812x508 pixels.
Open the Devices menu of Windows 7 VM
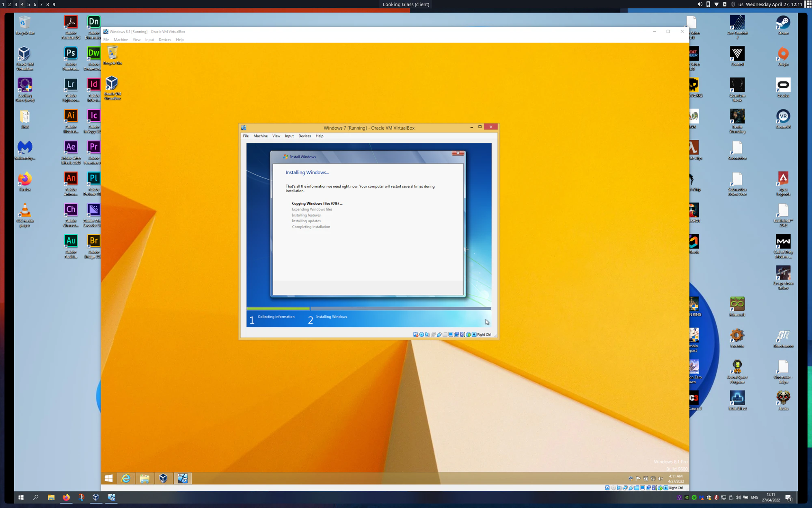(304, 136)
